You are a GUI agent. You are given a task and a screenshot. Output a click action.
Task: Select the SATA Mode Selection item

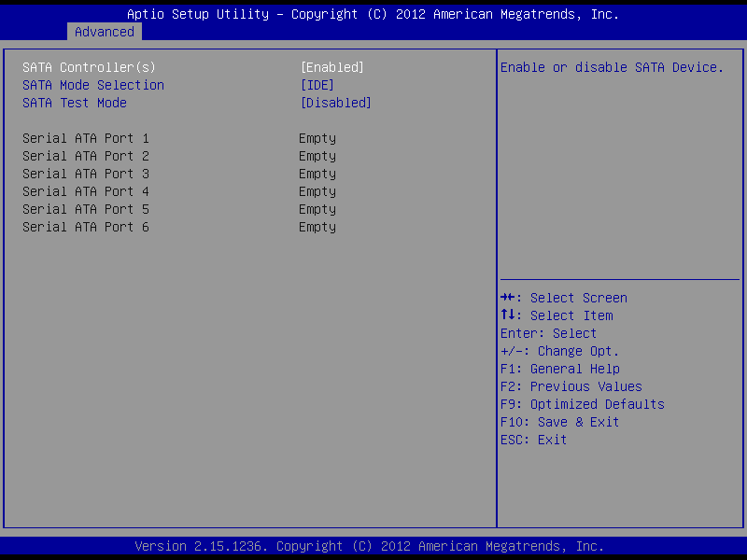click(92, 85)
